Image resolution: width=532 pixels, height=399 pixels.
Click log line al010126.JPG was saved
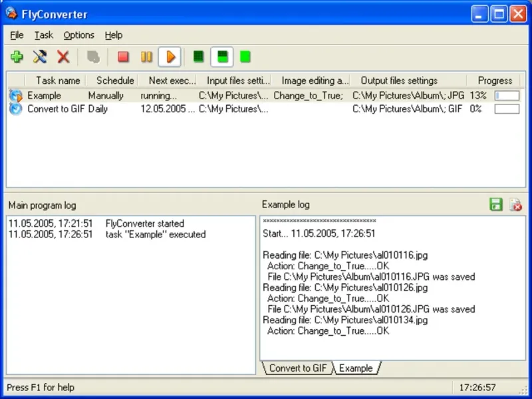coord(371,309)
